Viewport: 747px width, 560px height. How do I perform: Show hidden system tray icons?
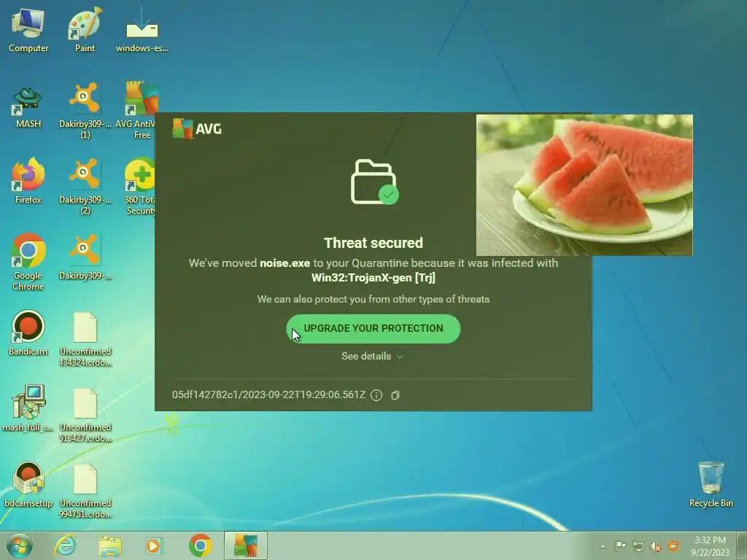click(x=603, y=546)
